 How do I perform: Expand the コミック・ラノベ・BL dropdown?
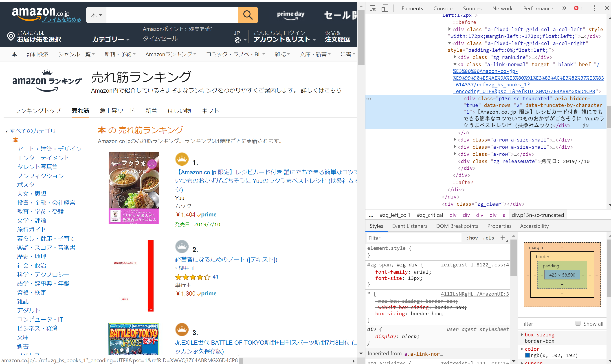point(235,54)
